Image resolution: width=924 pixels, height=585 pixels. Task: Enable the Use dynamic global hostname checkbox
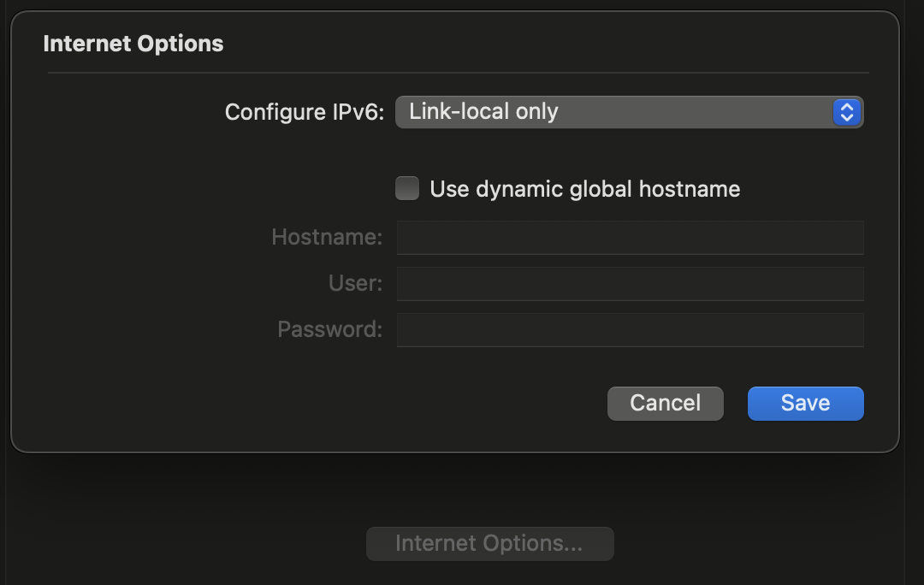(407, 188)
